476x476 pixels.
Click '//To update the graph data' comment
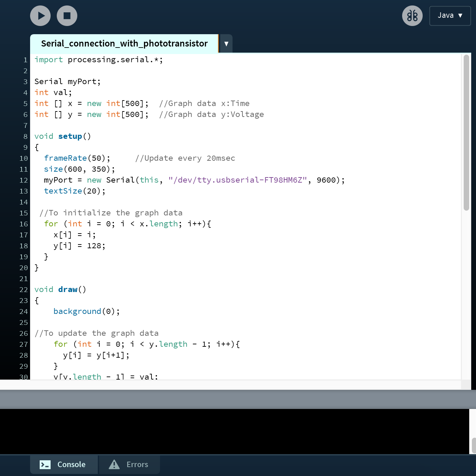(x=96, y=333)
